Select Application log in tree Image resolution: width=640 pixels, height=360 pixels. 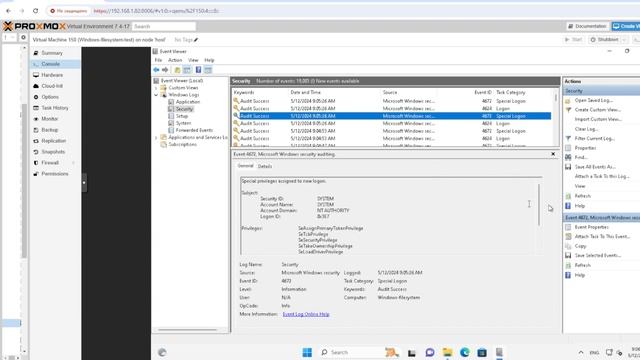point(188,102)
